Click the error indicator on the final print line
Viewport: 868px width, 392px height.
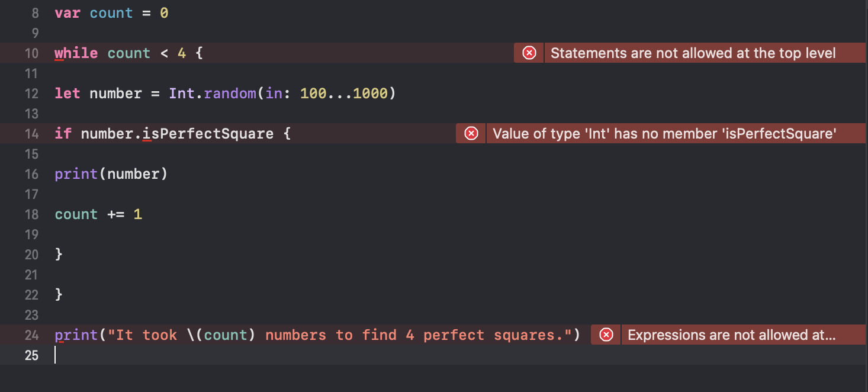click(x=605, y=335)
